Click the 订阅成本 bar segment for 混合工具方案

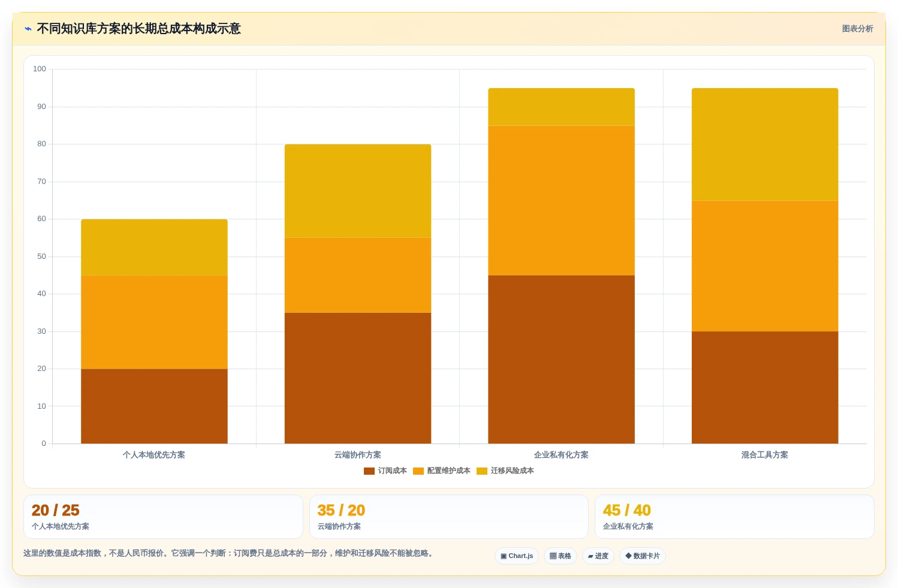click(x=765, y=387)
